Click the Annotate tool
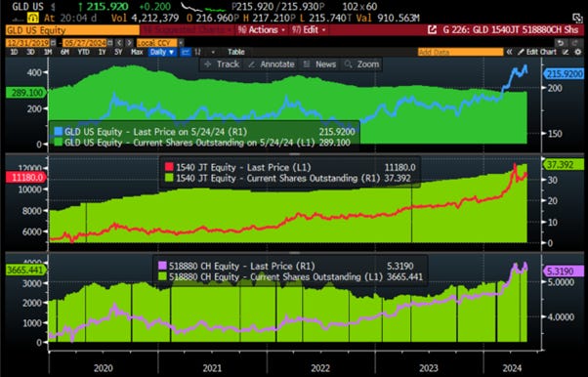This screenshot has height=377, width=588. [272, 64]
